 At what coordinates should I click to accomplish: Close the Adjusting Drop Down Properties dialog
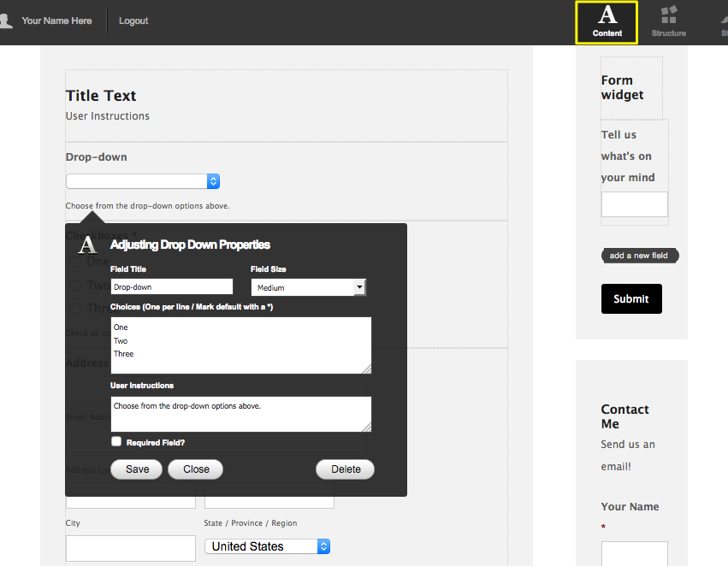[195, 469]
